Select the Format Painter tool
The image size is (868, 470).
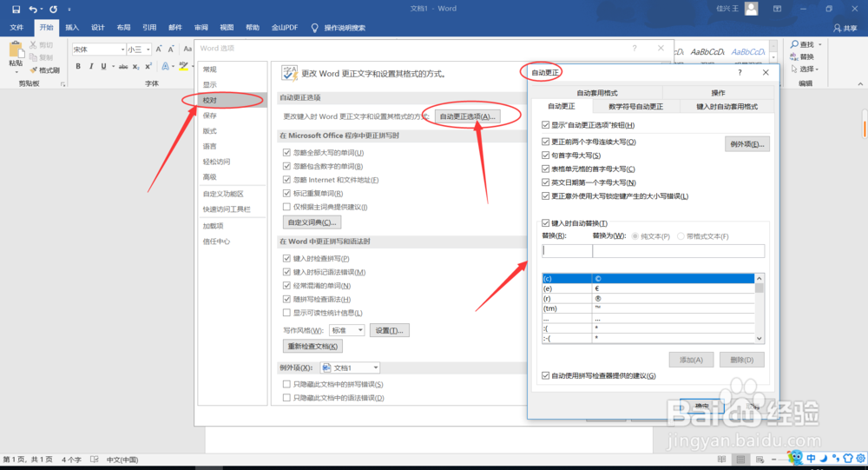point(45,70)
